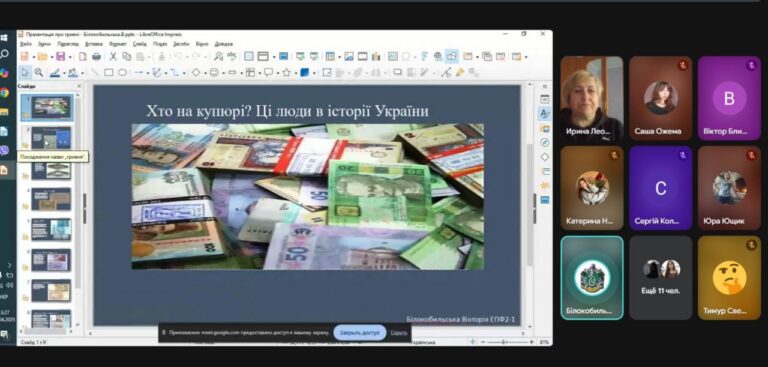
Task: Open the Line Color dropdown arrow
Action: pyautogui.click(x=64, y=73)
